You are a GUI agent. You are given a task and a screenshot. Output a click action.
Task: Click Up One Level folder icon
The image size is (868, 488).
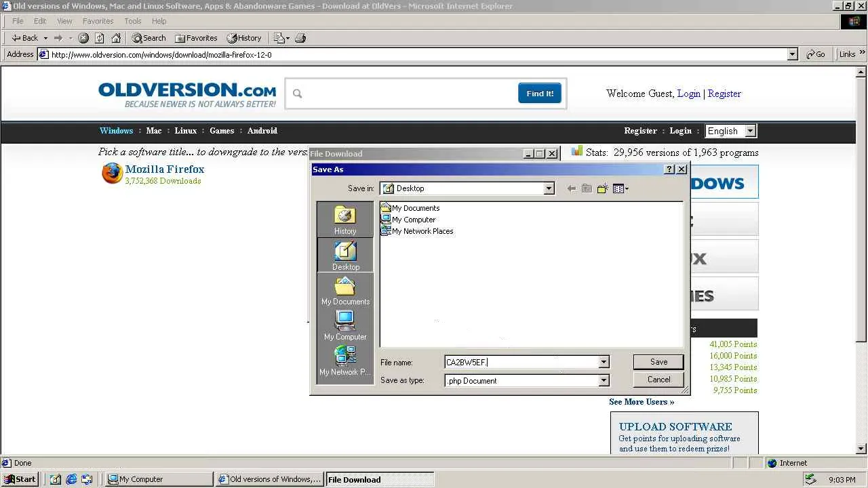[587, 188]
